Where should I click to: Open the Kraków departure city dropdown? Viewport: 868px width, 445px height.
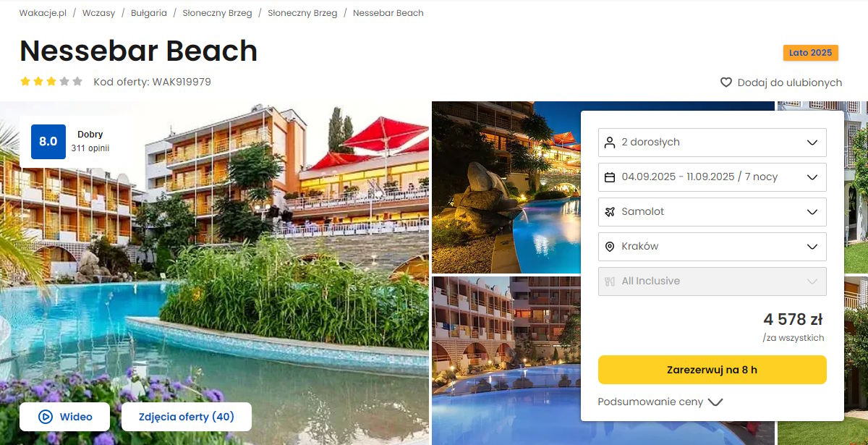tap(712, 247)
